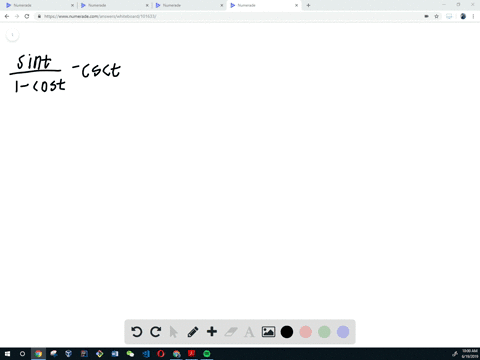Select the pointer selection tool

(x=173, y=332)
